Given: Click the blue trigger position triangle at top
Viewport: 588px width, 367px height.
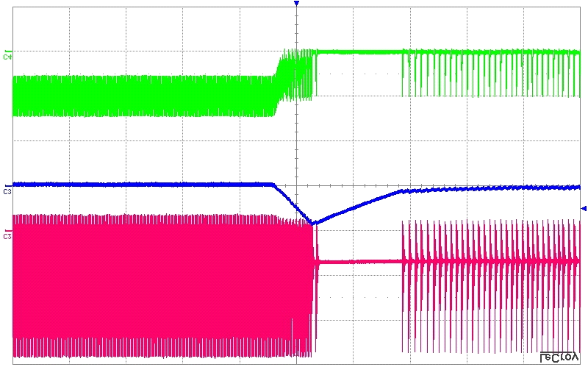Looking at the screenshot, I should [x=296, y=4].
